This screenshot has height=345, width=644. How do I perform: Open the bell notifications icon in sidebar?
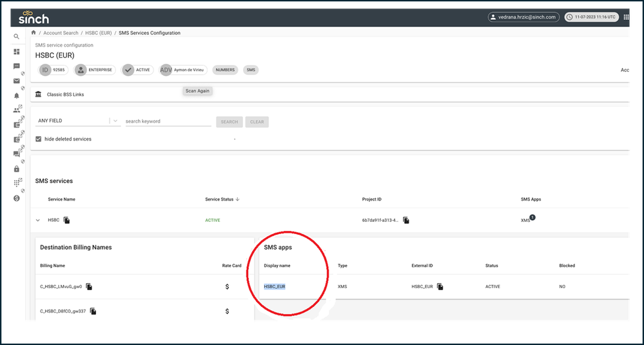pyautogui.click(x=16, y=95)
